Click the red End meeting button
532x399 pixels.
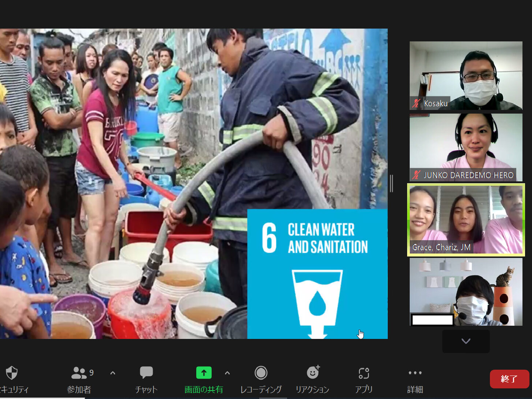[509, 379]
